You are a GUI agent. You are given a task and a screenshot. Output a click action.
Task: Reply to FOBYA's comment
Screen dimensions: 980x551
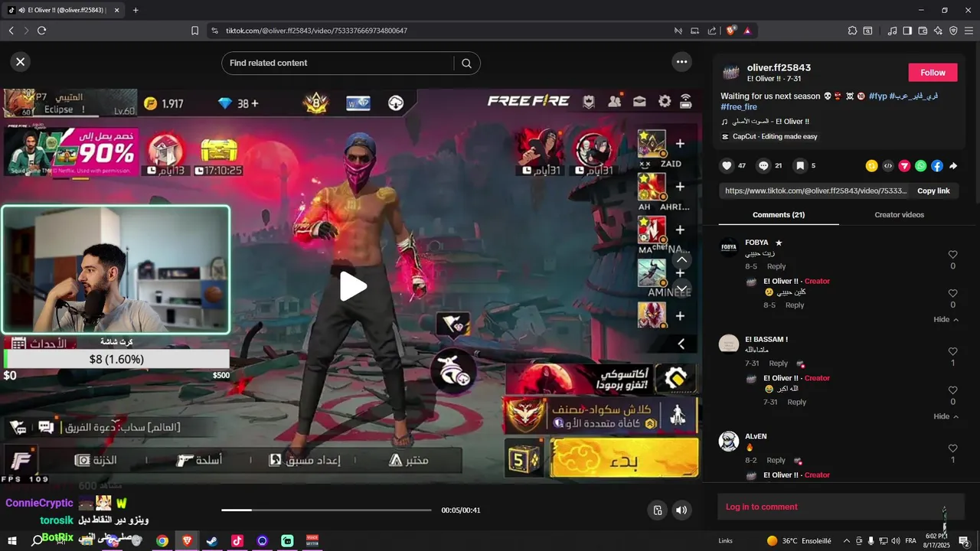click(776, 266)
